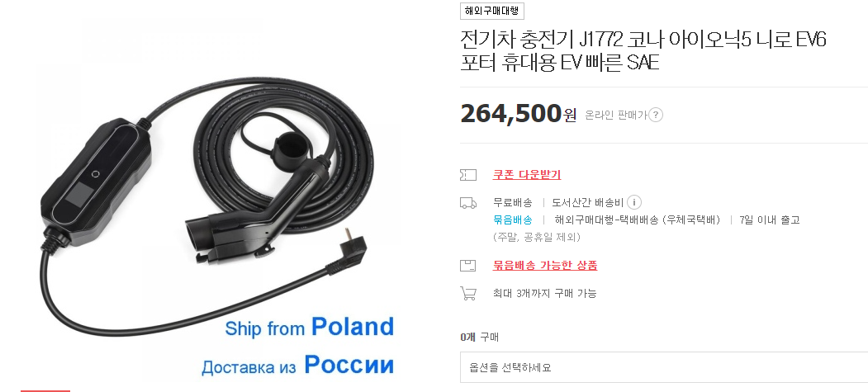Click the coupon ticket icon

467,175
